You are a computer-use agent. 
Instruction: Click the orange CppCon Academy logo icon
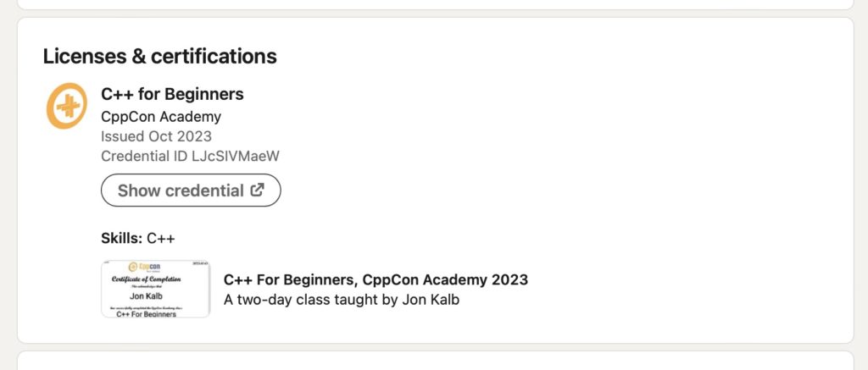(x=66, y=106)
